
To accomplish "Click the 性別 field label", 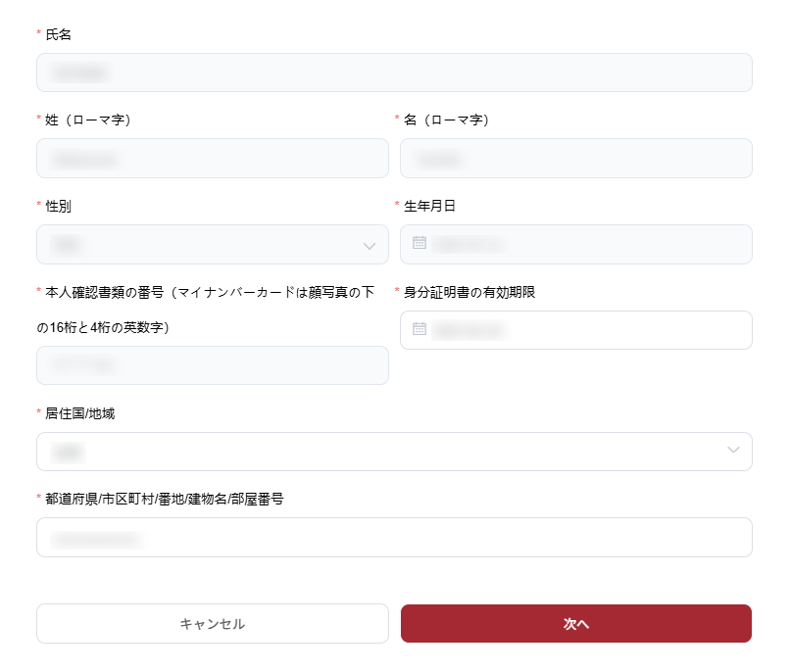I will pyautogui.click(x=59, y=206).
